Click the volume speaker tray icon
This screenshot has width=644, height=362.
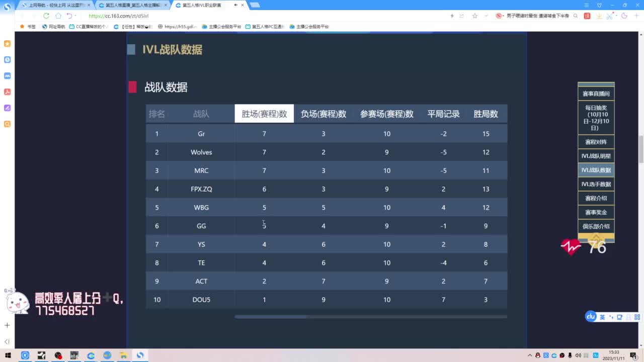[578, 355]
